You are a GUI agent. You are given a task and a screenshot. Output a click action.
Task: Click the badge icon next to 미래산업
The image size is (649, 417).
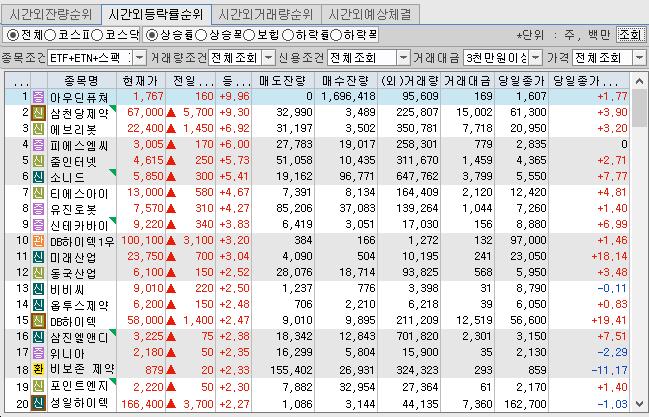coord(38,257)
